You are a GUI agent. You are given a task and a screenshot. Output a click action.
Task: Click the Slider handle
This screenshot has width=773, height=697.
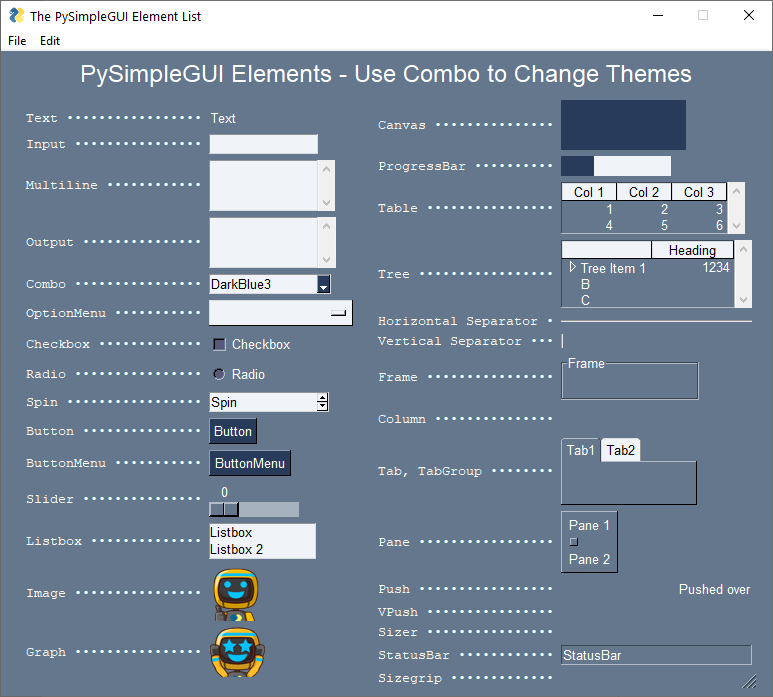point(224,510)
